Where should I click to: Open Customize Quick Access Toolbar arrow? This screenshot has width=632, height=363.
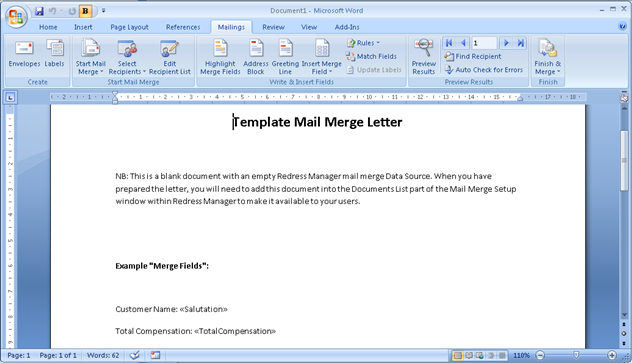(x=104, y=11)
